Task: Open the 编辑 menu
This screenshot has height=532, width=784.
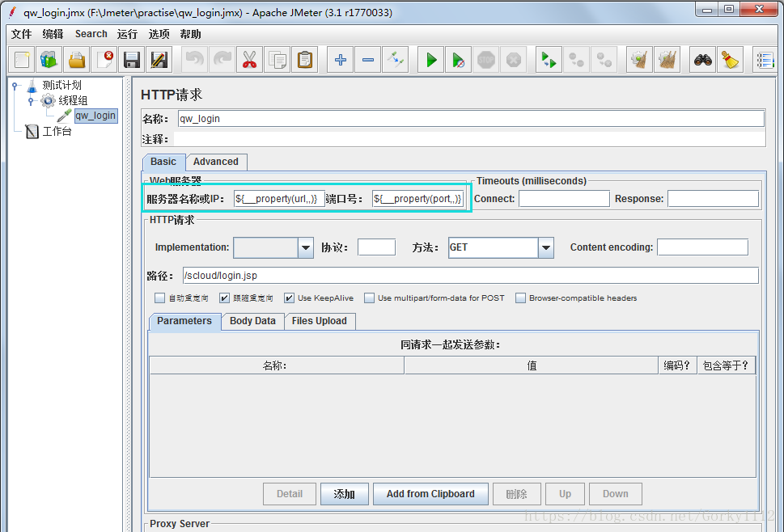Action: (x=53, y=34)
